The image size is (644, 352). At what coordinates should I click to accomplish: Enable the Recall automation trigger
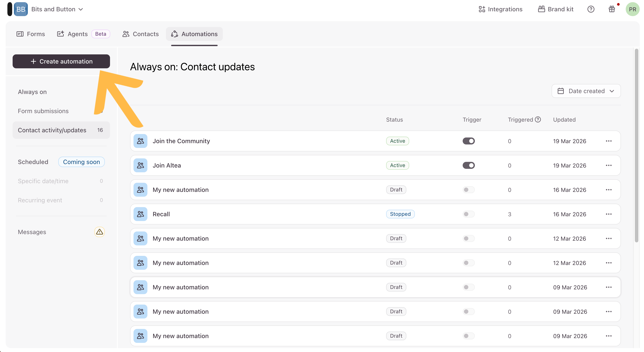469,214
